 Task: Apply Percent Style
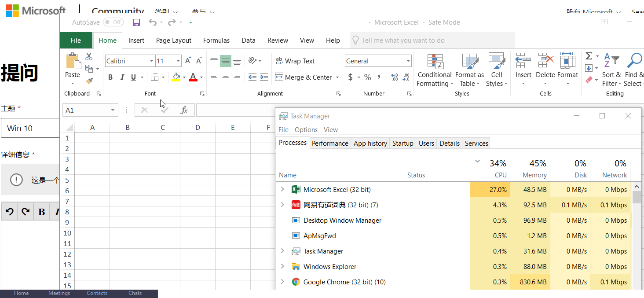(x=367, y=77)
